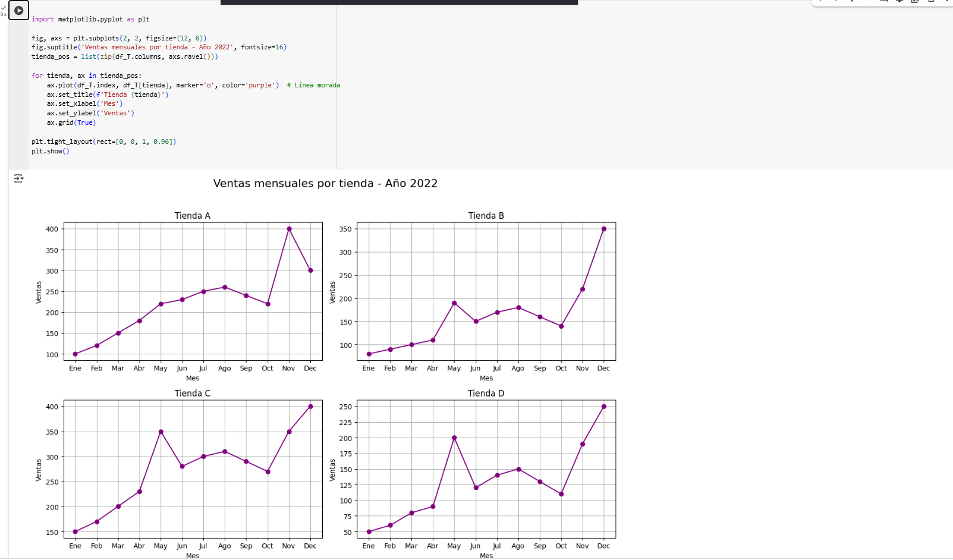
Task: Run the matplotlib code cell
Action: click(x=19, y=10)
